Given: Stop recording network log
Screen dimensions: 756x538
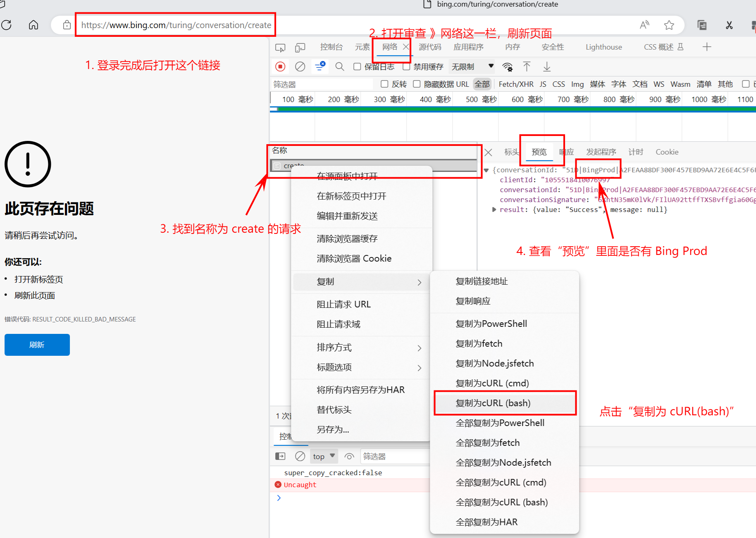Looking at the screenshot, I should click(x=280, y=67).
